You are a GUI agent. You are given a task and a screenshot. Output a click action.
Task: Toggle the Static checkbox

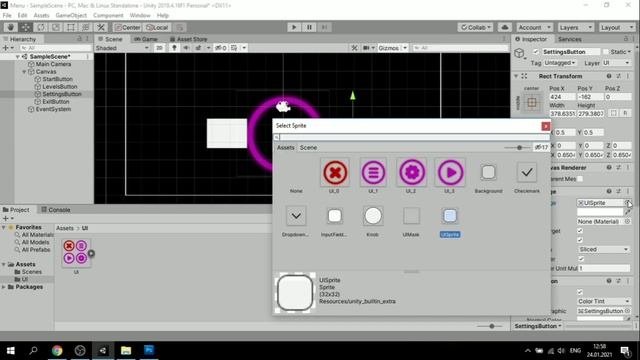coord(606,52)
